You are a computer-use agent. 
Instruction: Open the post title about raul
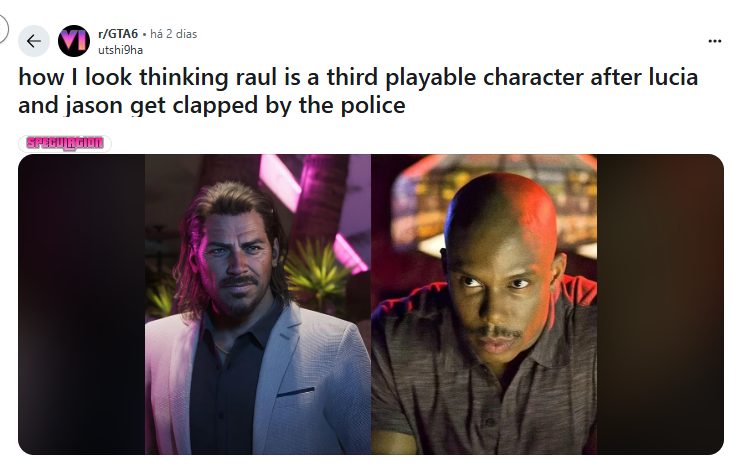358,90
